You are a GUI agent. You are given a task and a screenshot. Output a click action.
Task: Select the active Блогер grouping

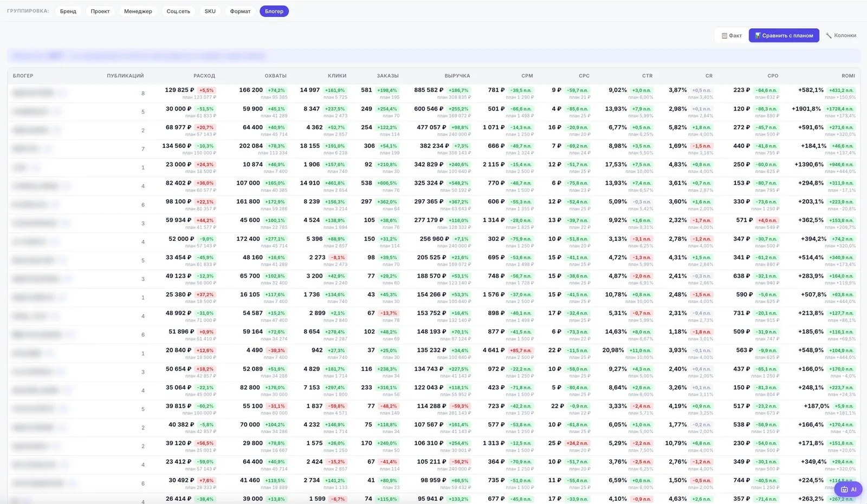coord(274,11)
